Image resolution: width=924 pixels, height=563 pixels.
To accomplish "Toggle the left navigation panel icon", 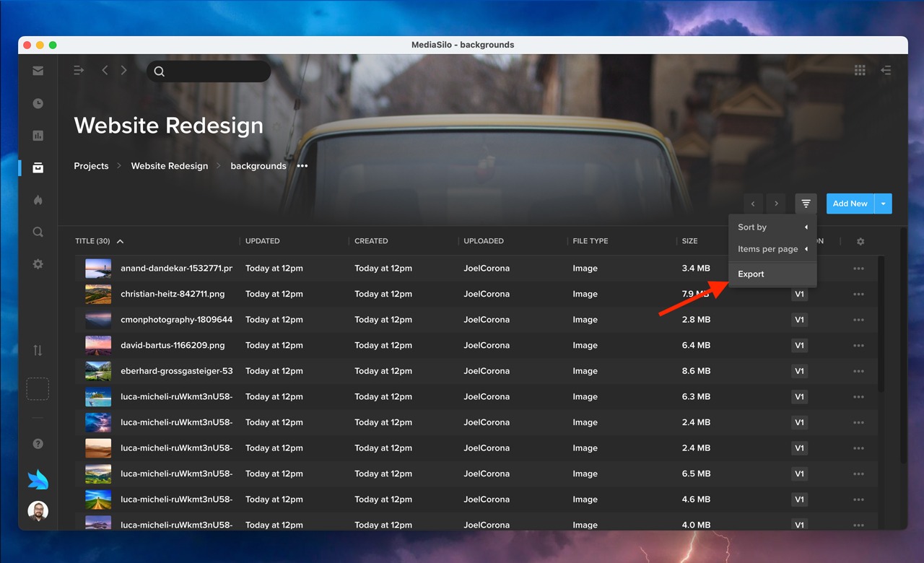I will (79, 70).
